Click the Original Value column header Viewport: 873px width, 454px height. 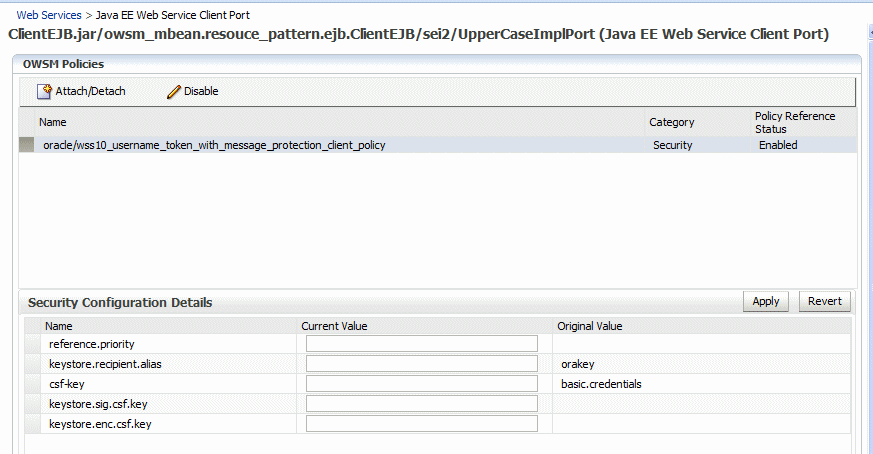coord(590,326)
